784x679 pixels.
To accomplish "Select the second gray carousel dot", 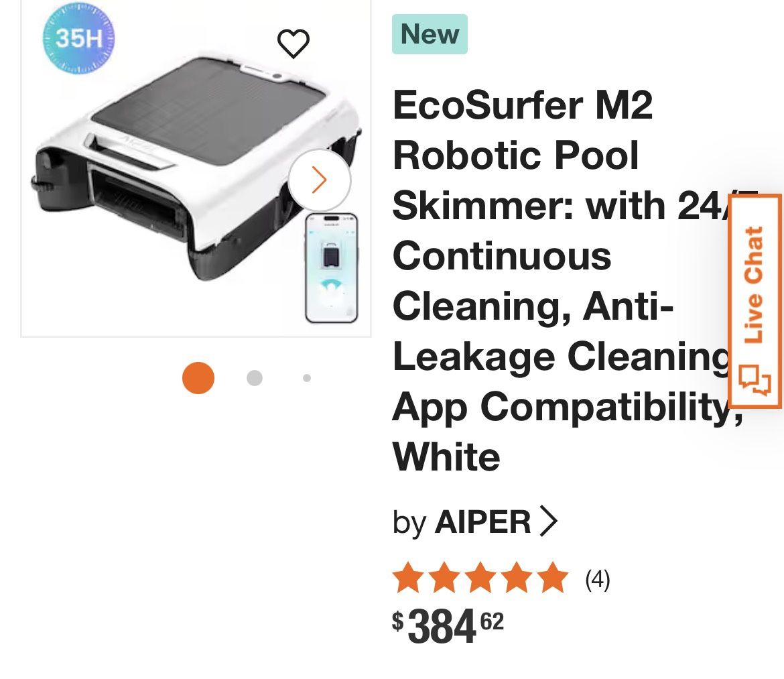I will click(x=254, y=378).
